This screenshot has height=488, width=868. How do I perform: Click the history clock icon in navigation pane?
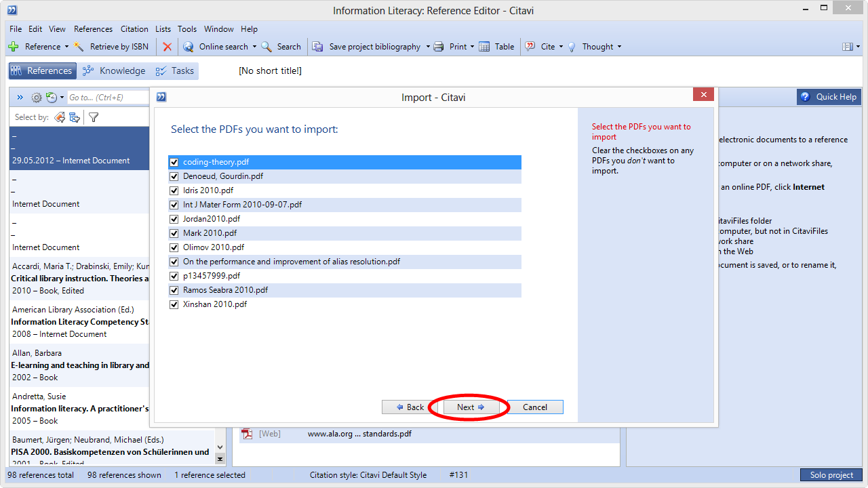(x=52, y=98)
